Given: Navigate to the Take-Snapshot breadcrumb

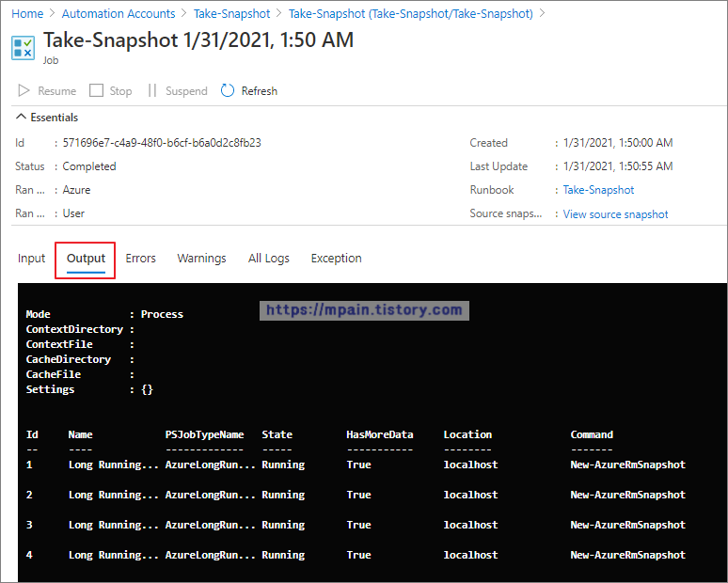Looking at the screenshot, I should pos(231,14).
